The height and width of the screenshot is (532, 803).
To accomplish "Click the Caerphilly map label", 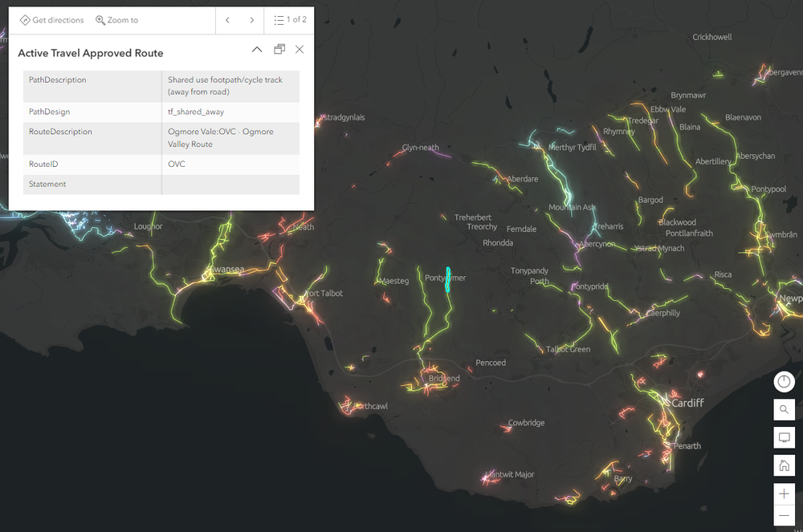I will click(663, 313).
